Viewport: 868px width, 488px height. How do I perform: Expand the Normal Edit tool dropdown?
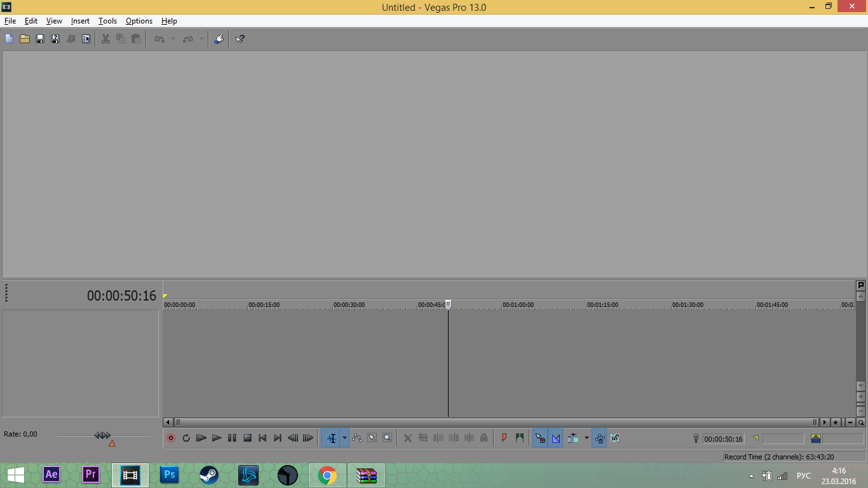coord(345,438)
